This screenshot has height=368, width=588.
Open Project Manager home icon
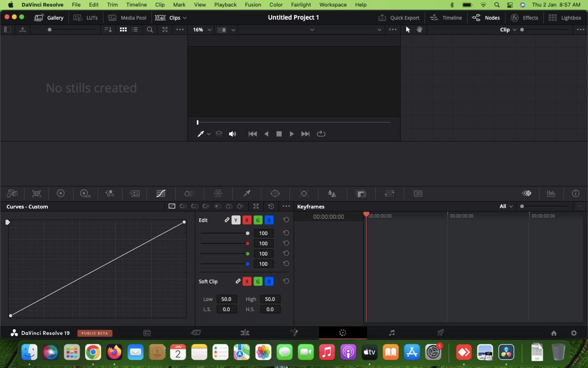554,333
